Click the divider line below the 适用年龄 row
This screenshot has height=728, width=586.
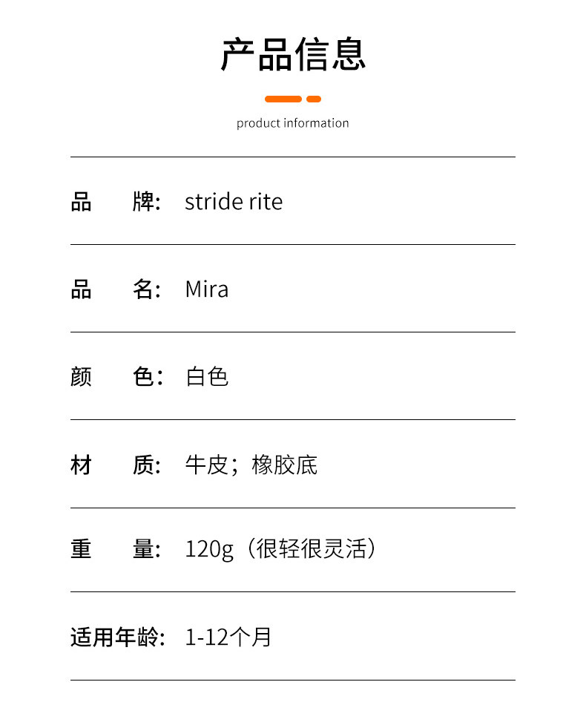click(x=292, y=680)
